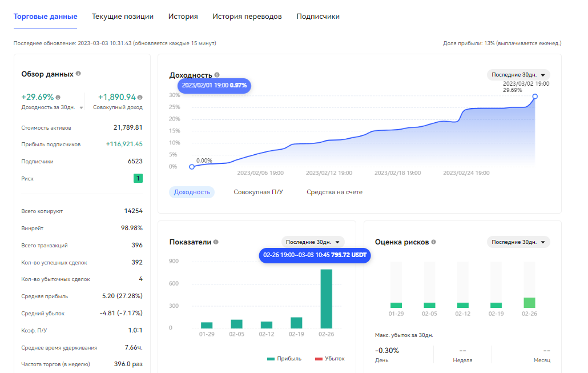Click the 02-12 risk bar in Оценка рисков
This screenshot has height=373, width=588.
[463, 305]
